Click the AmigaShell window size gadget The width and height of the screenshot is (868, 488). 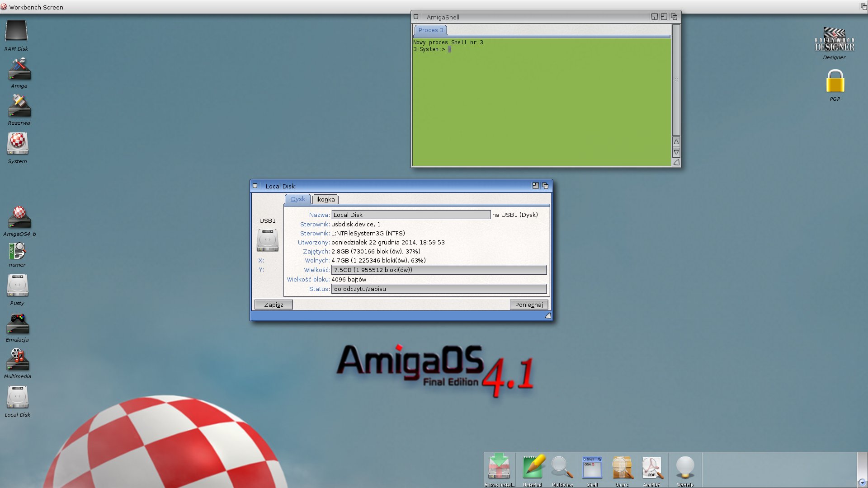(676, 162)
